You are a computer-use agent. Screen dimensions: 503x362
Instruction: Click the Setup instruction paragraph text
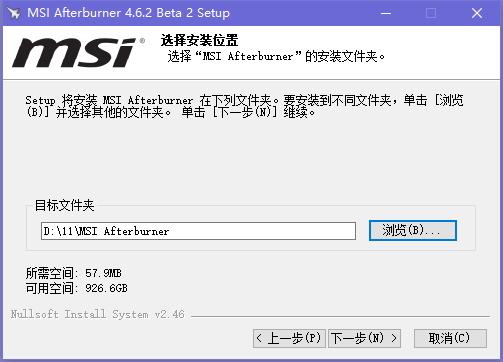[x=244, y=106]
